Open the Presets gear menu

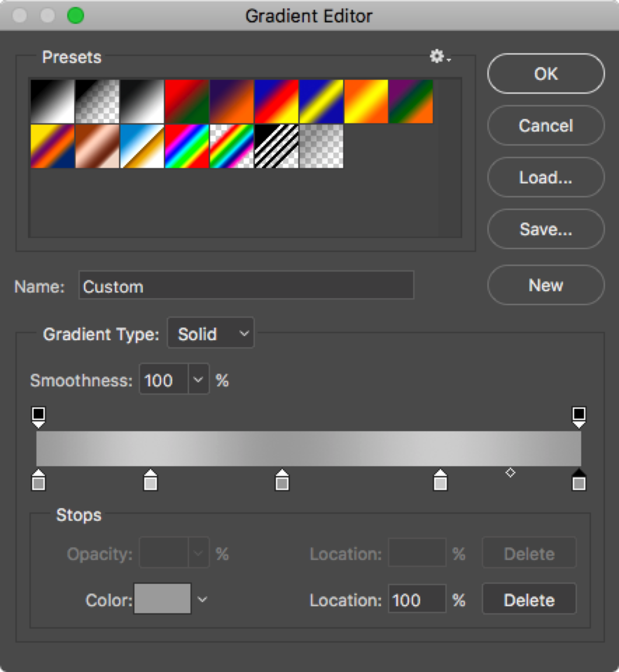(440, 57)
